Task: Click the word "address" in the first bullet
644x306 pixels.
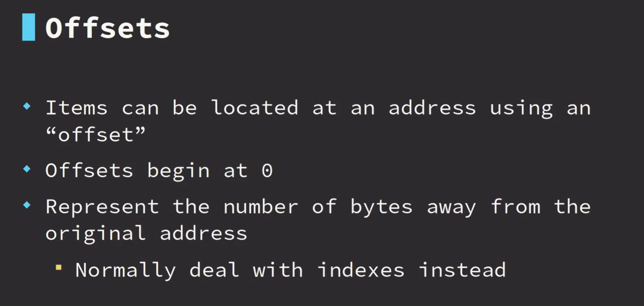Action: point(432,108)
